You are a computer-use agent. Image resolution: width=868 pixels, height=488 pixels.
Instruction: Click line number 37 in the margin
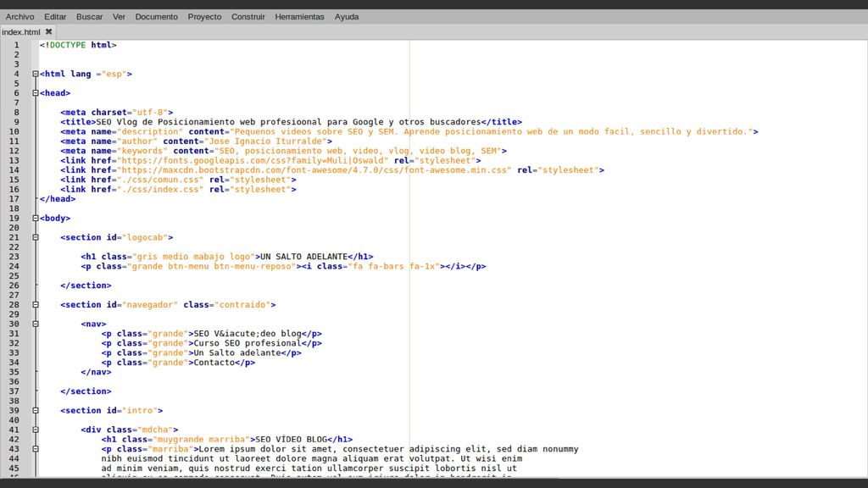tap(14, 391)
